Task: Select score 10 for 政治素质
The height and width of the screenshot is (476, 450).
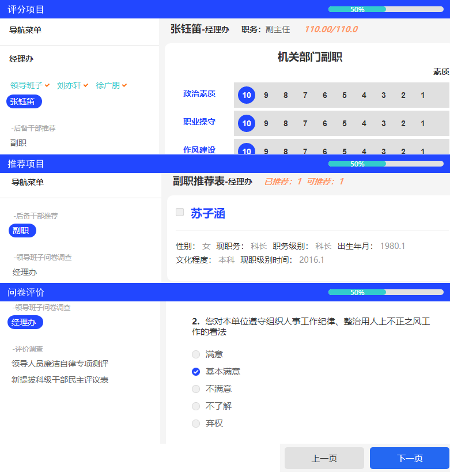Action: click(247, 95)
